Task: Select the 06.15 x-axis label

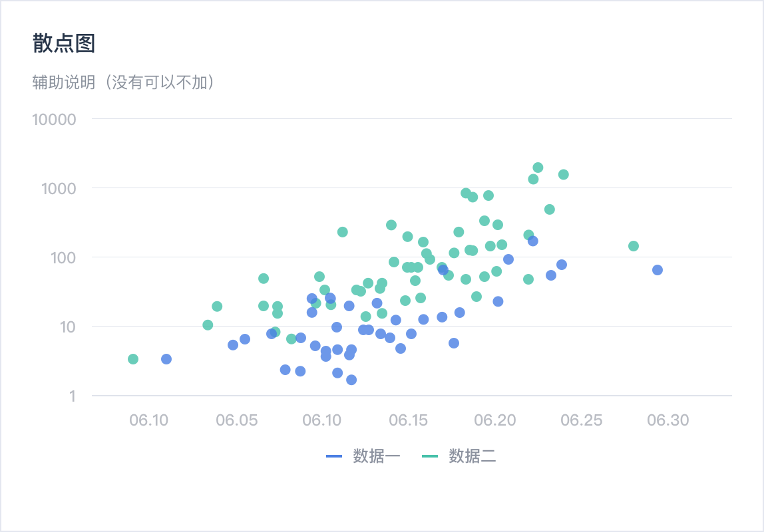Action: pos(407,421)
